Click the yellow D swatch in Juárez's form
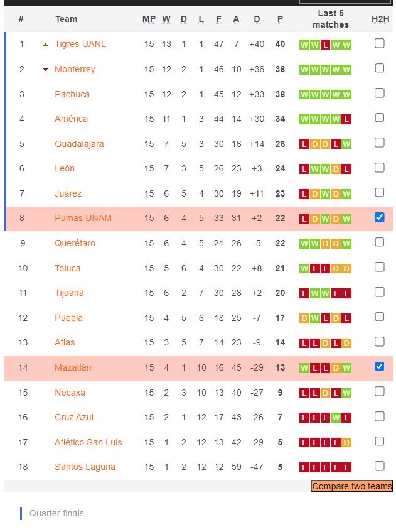This screenshot has height=532, width=396. click(x=314, y=193)
